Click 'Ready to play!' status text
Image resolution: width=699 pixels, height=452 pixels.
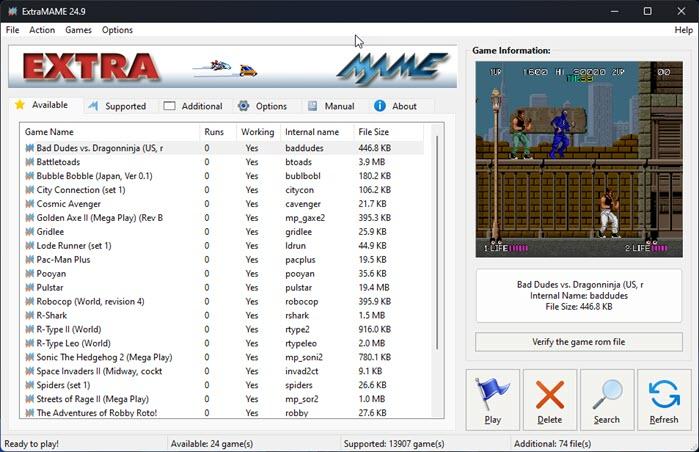[x=31, y=444]
